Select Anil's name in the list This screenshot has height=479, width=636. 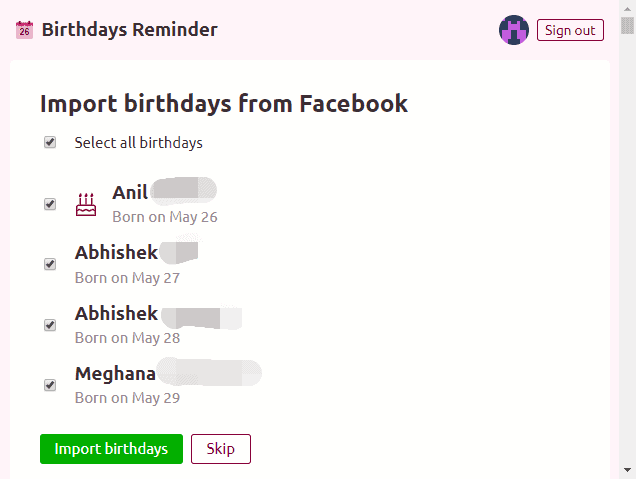click(x=130, y=193)
